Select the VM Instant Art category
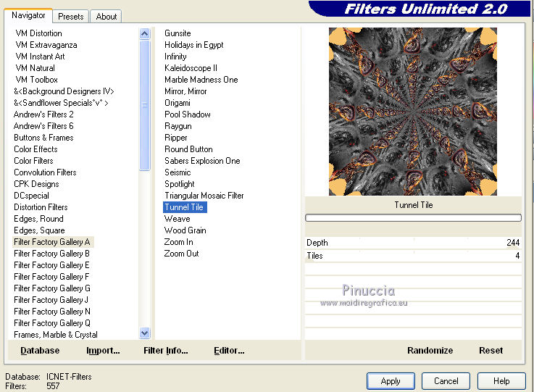Image resolution: width=534 pixels, height=392 pixels. (40, 57)
